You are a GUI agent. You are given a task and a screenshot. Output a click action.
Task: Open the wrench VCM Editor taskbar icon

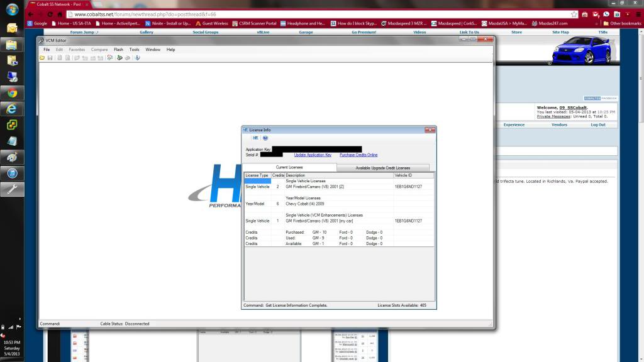(12, 190)
